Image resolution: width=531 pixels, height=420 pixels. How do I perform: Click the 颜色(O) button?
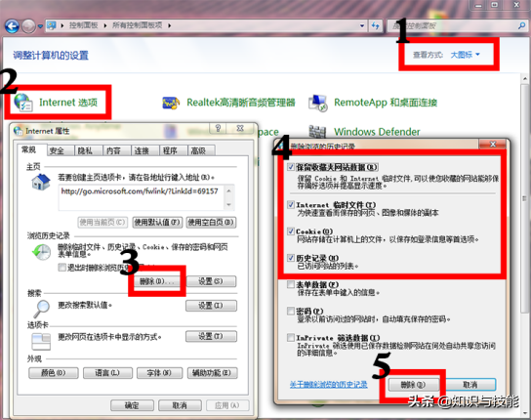pyautogui.click(x=54, y=373)
